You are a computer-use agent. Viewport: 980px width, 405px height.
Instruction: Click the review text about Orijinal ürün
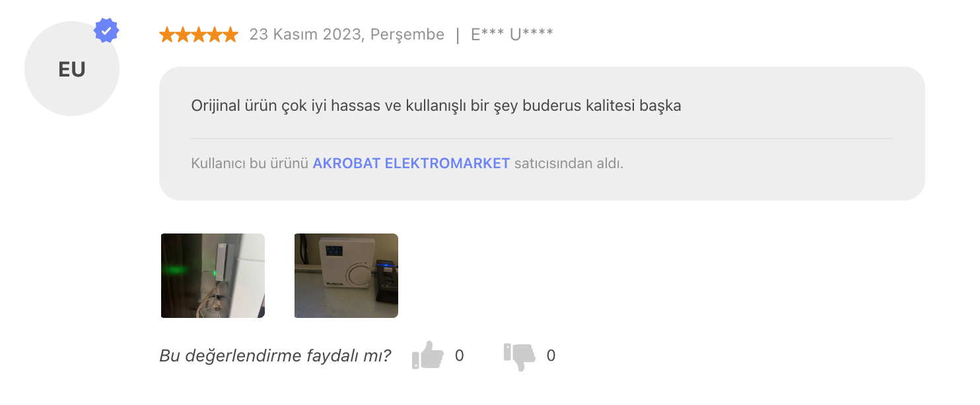(436, 106)
